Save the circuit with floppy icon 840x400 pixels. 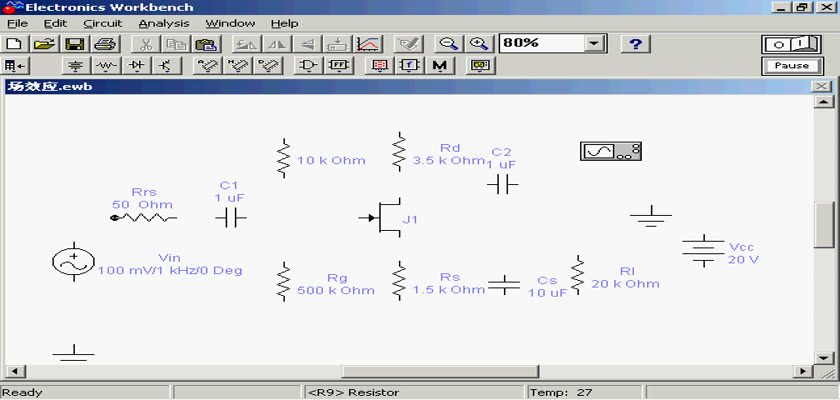point(74,44)
